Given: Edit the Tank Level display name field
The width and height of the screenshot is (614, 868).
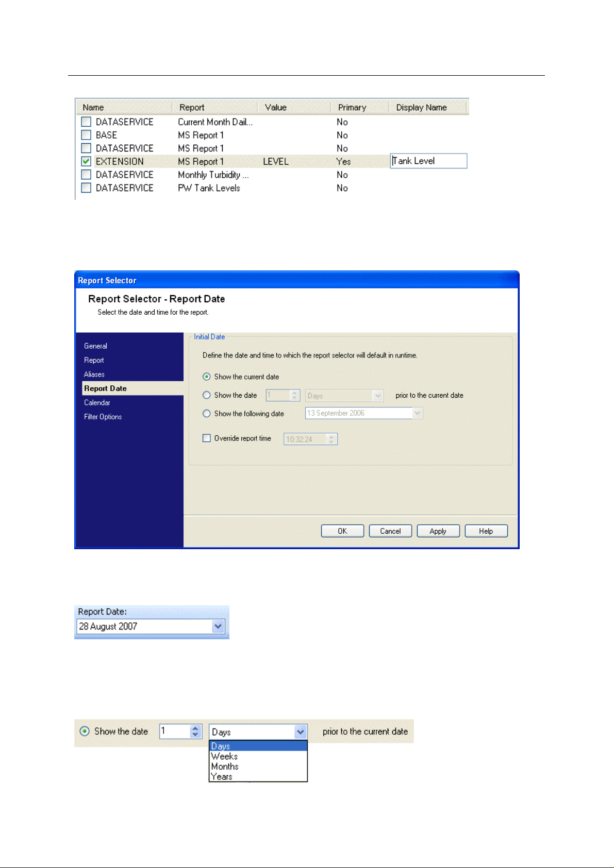Looking at the screenshot, I should (x=428, y=161).
